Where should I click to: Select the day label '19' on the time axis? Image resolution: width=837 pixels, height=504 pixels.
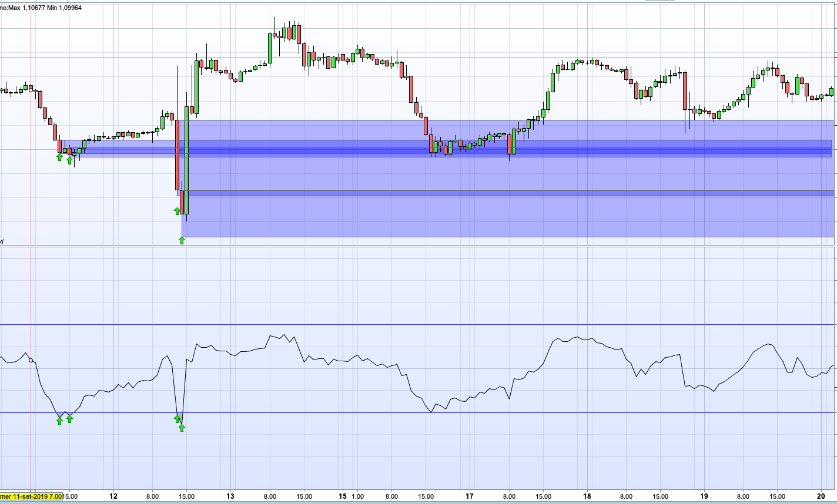point(705,496)
